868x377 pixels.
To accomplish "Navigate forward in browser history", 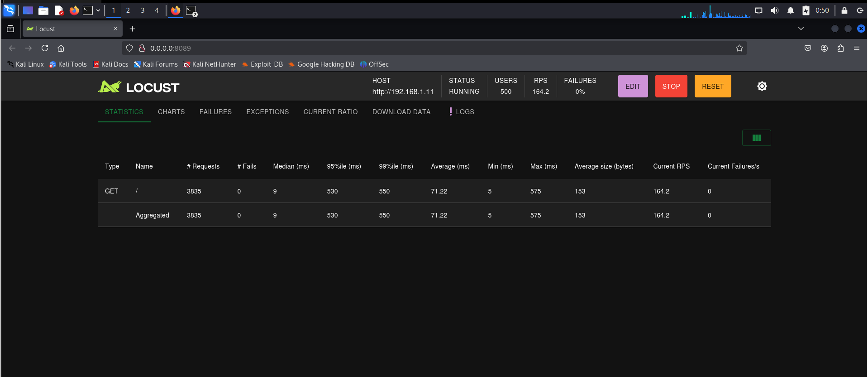I will point(29,48).
